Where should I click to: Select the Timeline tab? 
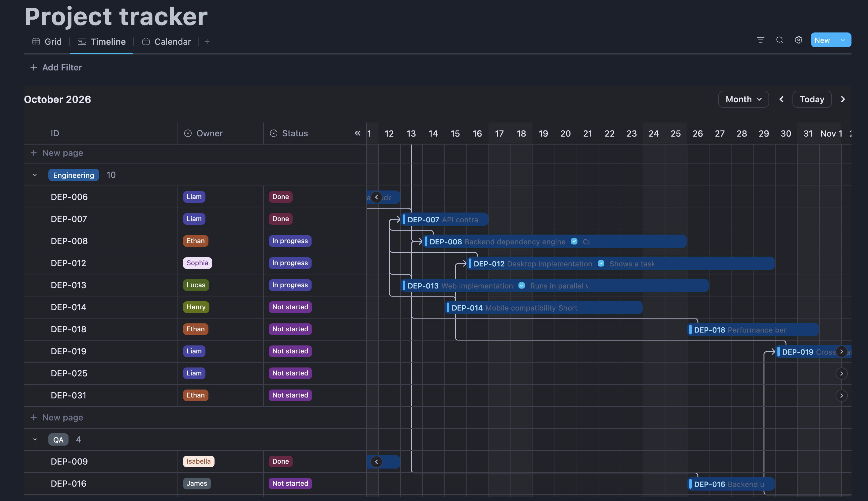click(x=102, y=42)
